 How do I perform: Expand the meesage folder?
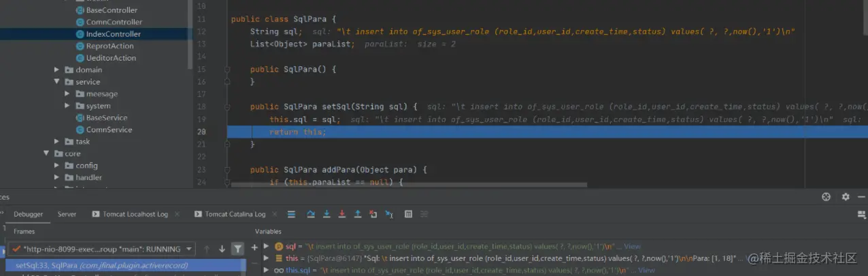(x=67, y=93)
